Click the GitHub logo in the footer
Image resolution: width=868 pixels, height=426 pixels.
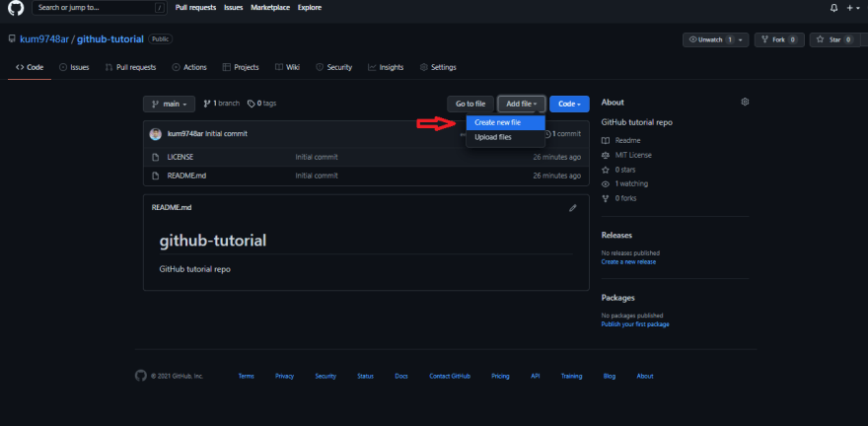pos(141,376)
